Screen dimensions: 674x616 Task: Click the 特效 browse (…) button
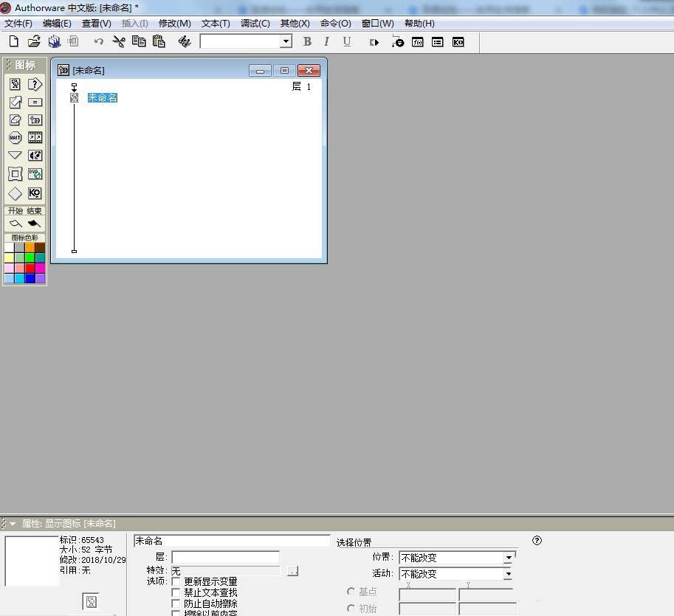pos(293,571)
